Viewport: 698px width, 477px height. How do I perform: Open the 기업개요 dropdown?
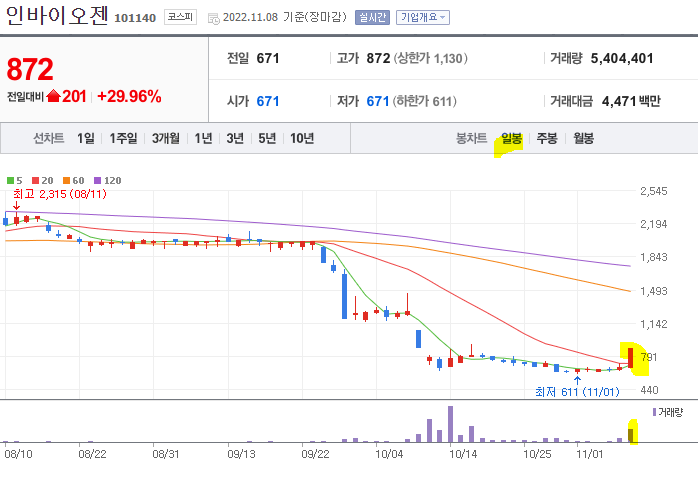pos(422,17)
